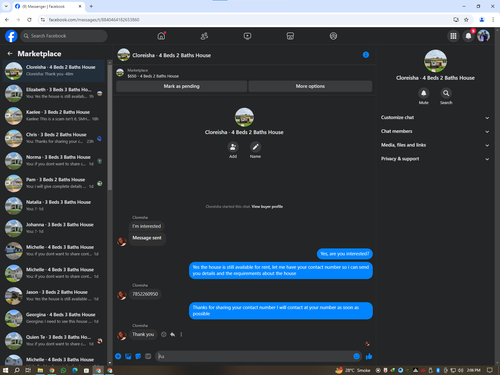Open a new browser tab
The height and width of the screenshot is (375, 500).
coord(91,6)
